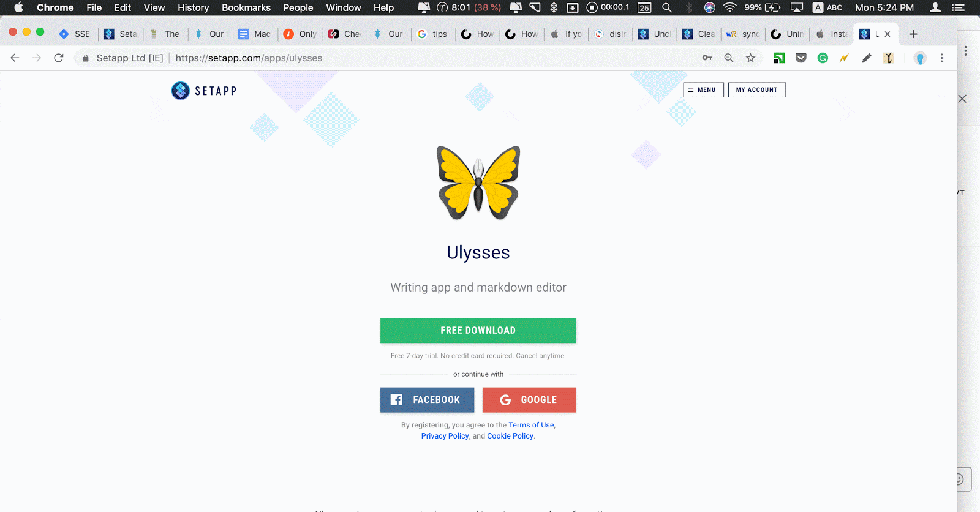Bookmark this page with the star icon
The width and height of the screenshot is (980, 512).
(x=751, y=58)
